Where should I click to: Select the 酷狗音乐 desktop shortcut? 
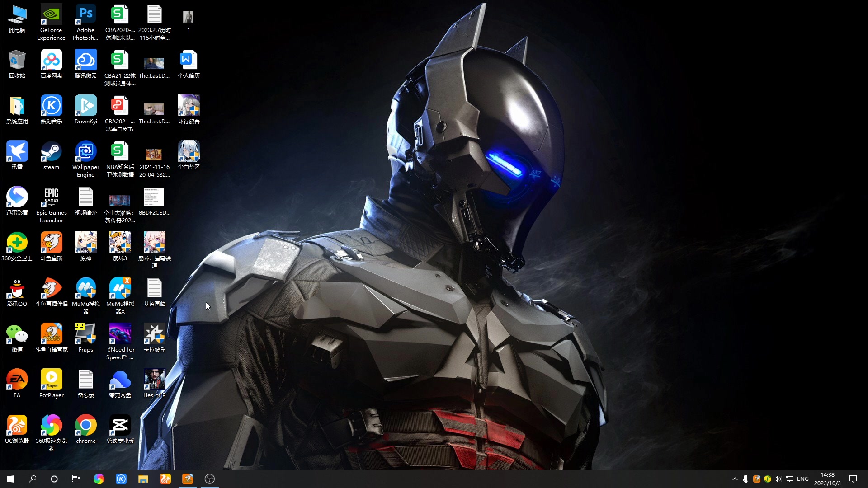click(52, 110)
